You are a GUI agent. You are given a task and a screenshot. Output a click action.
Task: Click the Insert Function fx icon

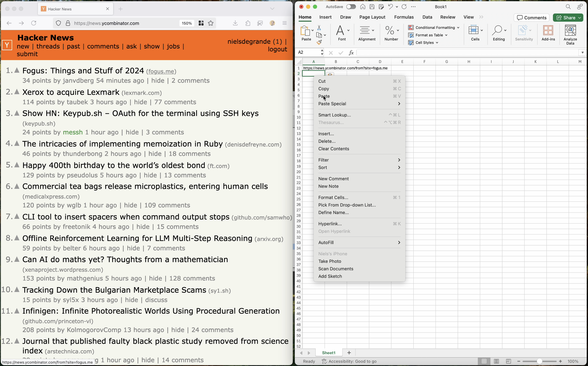[x=351, y=53]
